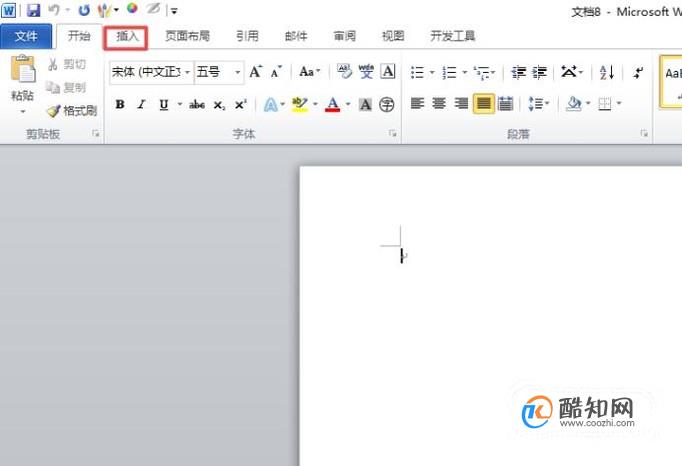Click inside the blank document page

tap(491, 316)
